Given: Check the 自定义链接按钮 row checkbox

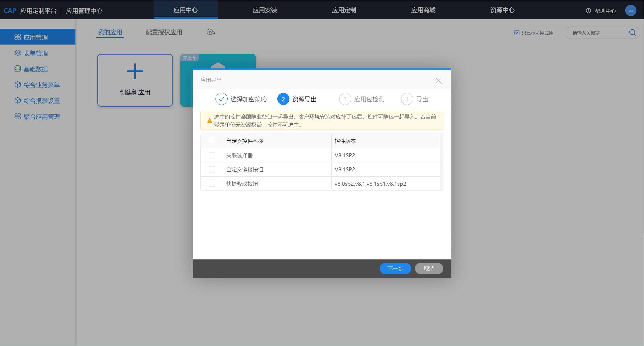Looking at the screenshot, I should [x=212, y=169].
